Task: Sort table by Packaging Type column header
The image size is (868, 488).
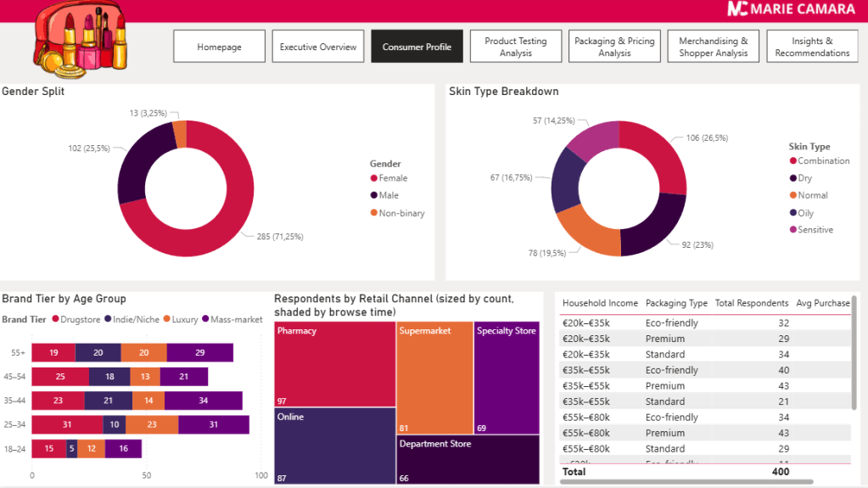Action: [676, 303]
